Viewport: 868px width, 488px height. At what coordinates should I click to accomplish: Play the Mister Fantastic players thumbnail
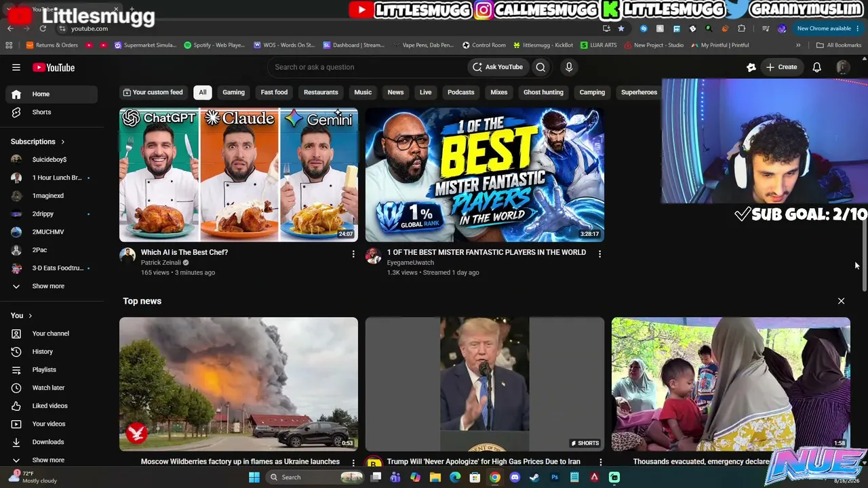pos(485,175)
